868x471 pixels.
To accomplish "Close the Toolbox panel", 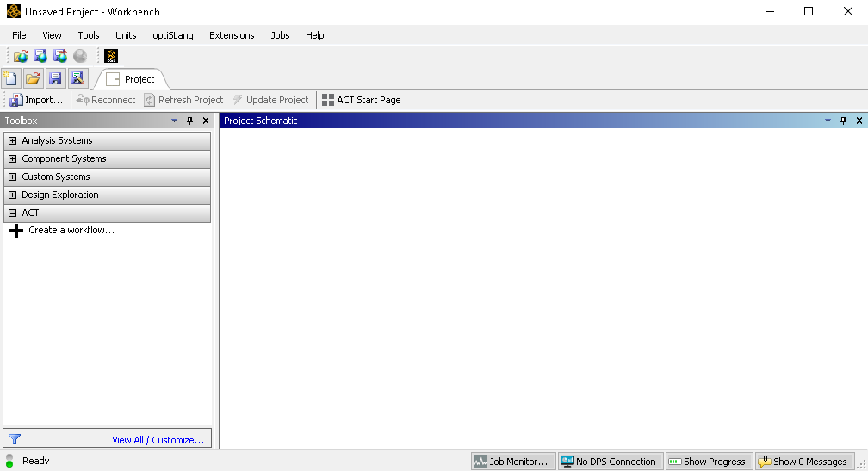I will 206,121.
